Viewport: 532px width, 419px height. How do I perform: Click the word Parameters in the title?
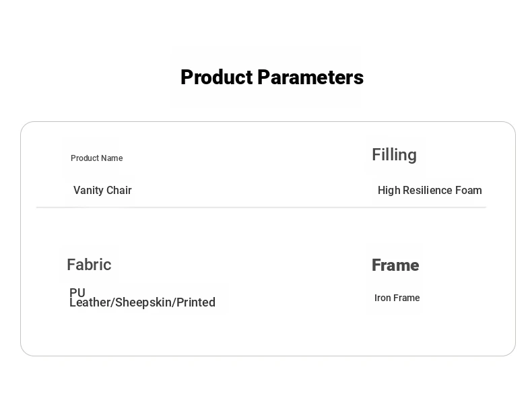310,77
